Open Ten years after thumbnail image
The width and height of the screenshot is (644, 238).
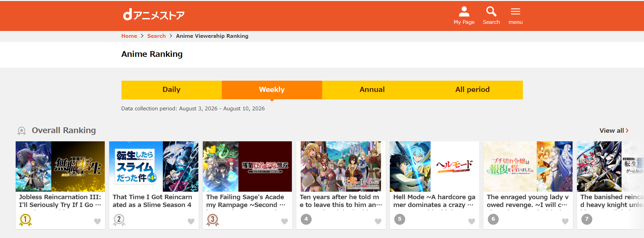tap(341, 166)
